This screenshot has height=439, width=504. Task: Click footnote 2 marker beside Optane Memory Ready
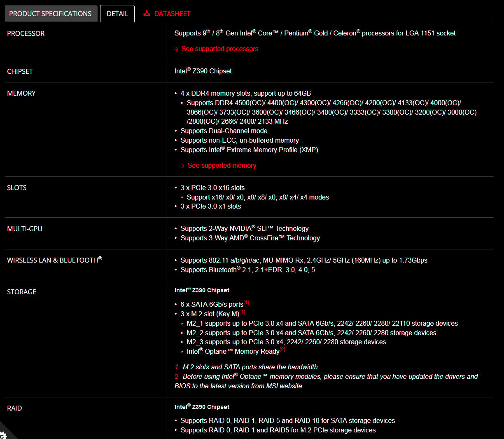click(282, 350)
